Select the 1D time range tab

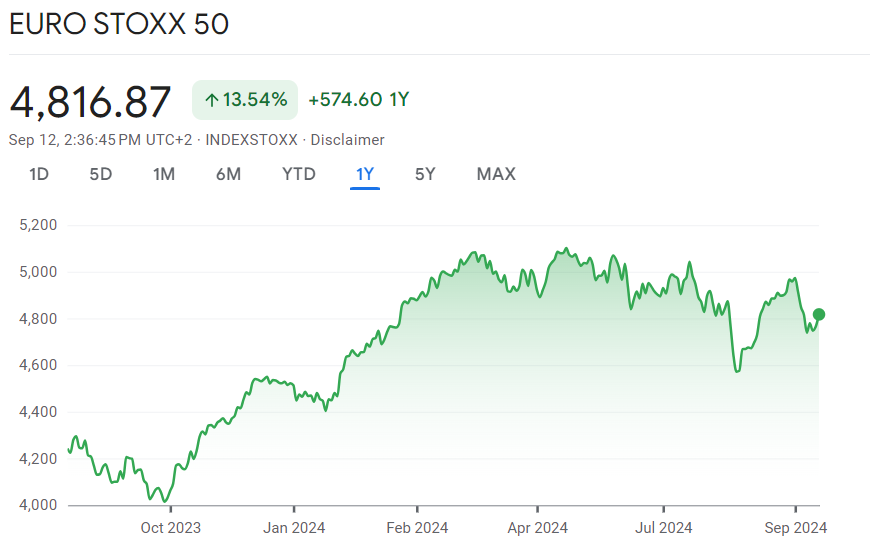[39, 174]
